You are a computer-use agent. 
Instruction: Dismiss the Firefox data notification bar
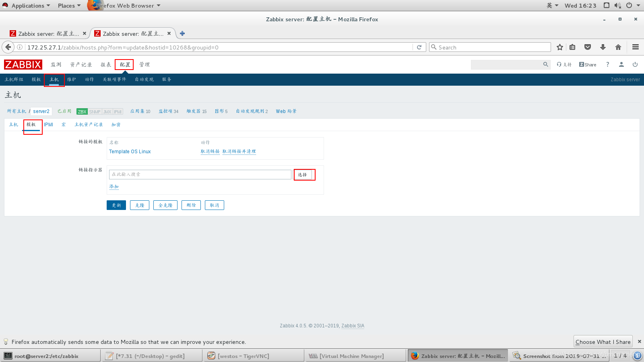click(639, 341)
